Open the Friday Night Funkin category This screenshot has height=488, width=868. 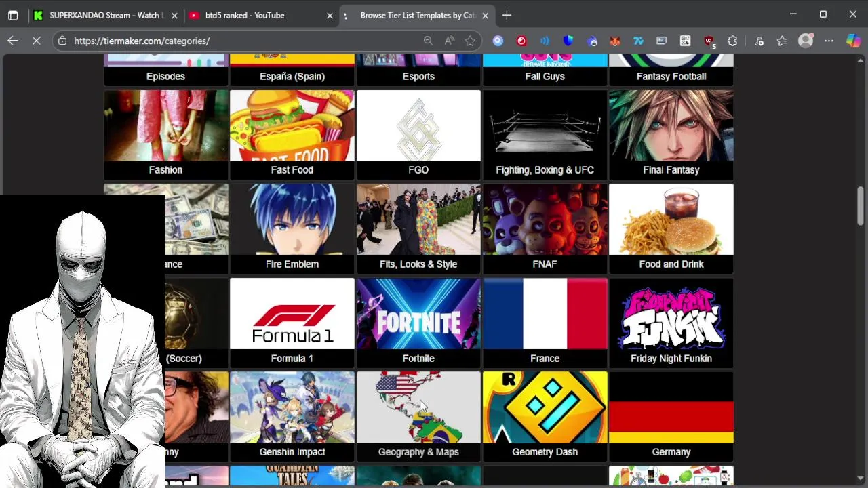[671, 323]
